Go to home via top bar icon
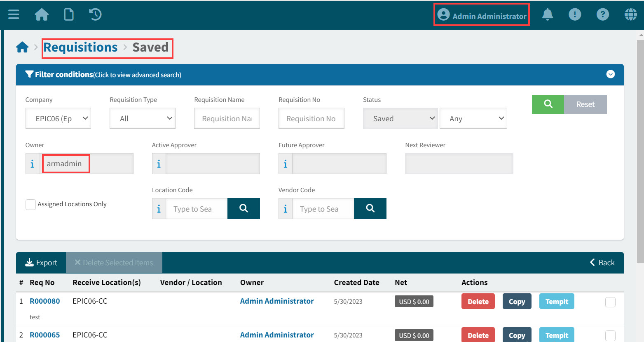 coord(42,15)
